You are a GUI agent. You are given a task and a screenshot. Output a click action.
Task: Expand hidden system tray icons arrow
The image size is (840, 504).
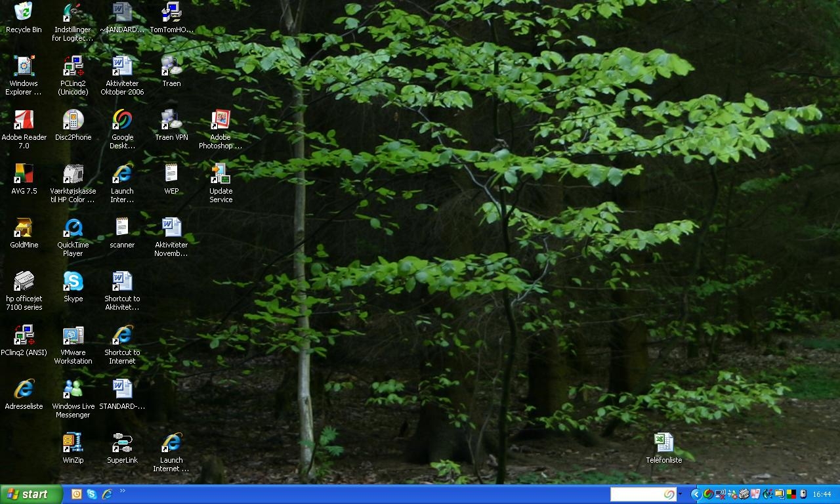coord(696,494)
